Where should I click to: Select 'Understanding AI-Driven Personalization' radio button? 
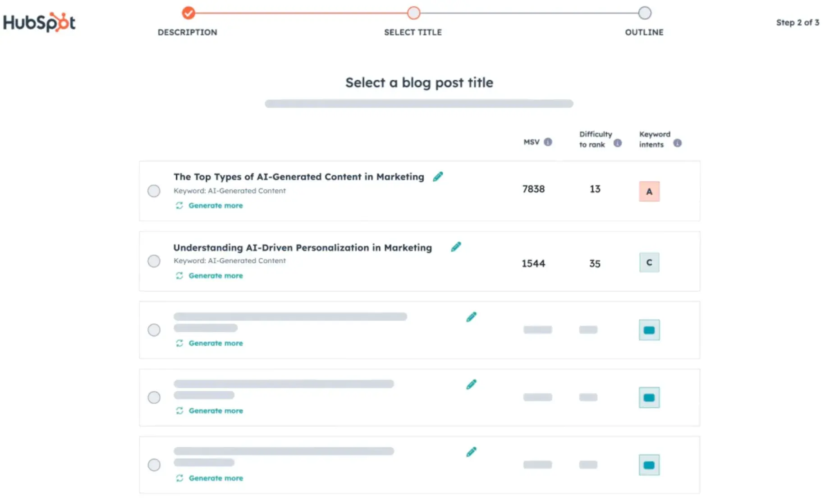click(x=154, y=261)
